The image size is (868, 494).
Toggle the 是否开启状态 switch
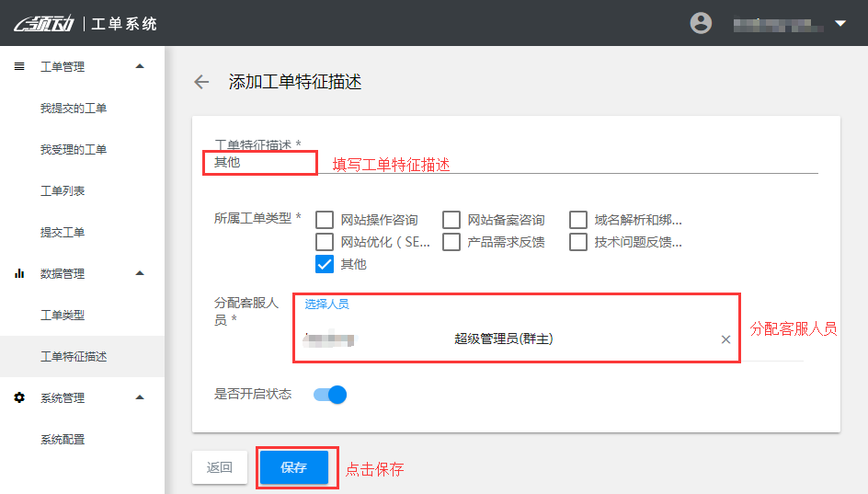click(x=329, y=395)
